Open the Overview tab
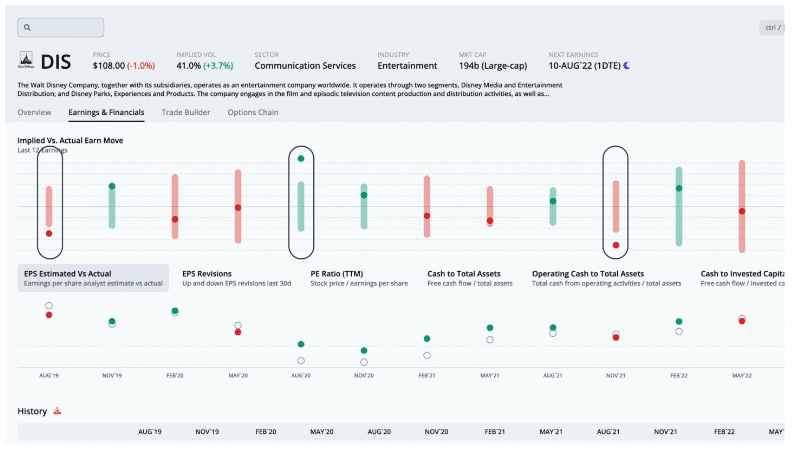This screenshot has height=452, width=794. pos(34,113)
